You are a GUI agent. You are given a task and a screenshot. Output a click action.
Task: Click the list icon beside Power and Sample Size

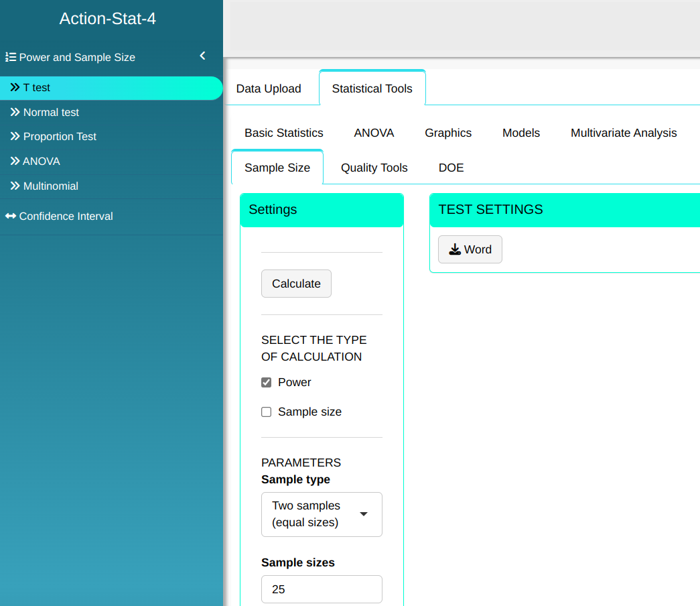point(11,57)
